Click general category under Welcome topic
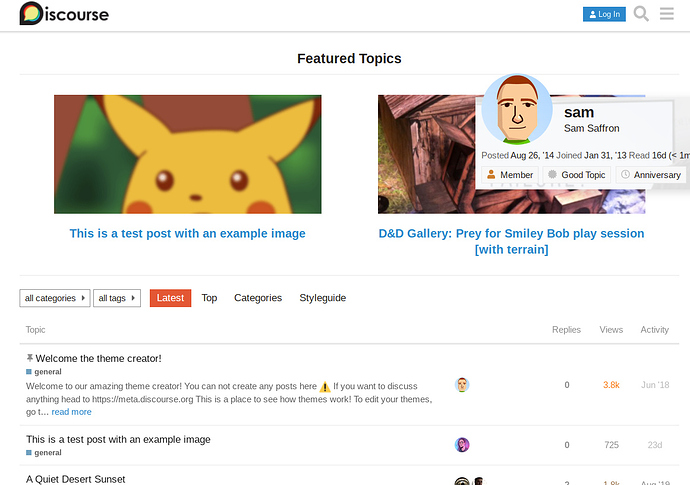The width and height of the screenshot is (690, 485). tap(44, 372)
